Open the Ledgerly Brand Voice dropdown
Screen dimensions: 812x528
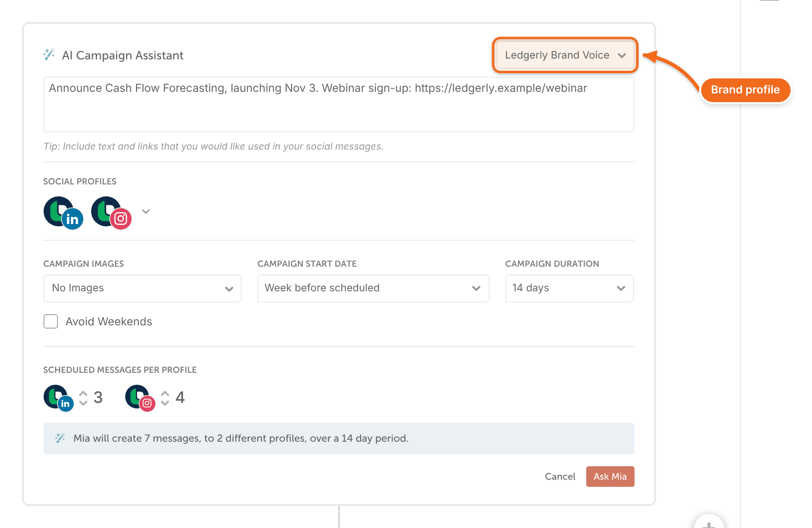[x=565, y=55]
